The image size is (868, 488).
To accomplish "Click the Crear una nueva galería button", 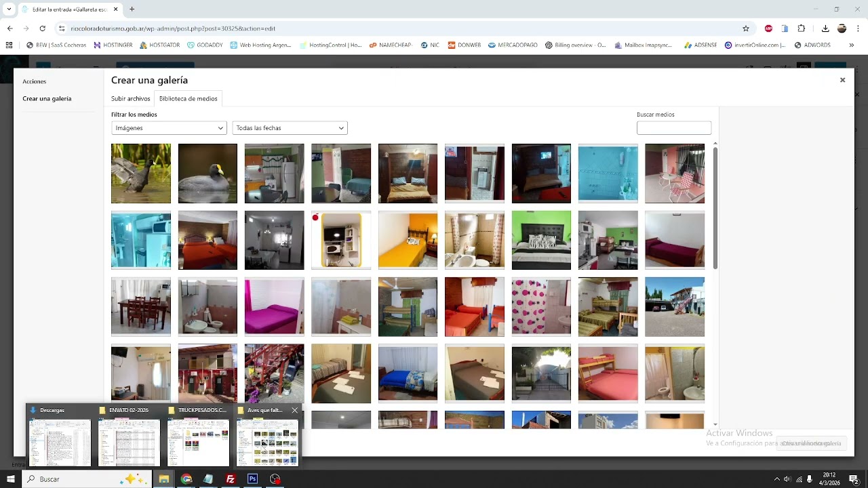I will [812, 443].
